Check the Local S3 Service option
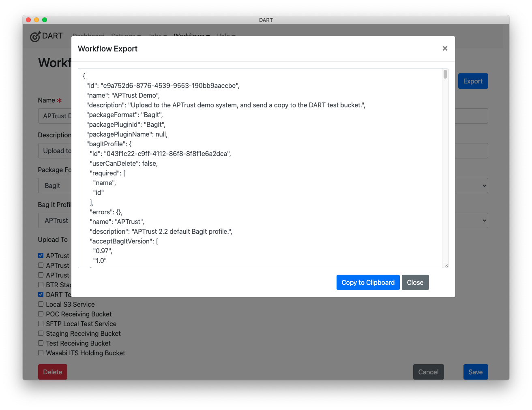 tap(41, 304)
